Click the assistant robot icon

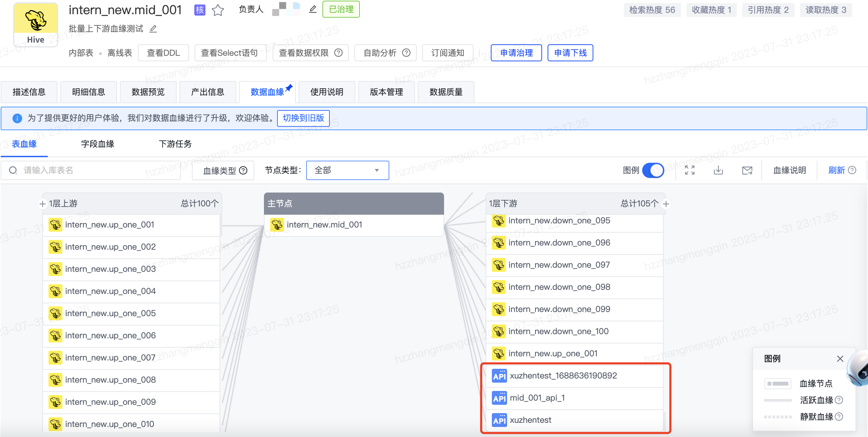(858, 368)
